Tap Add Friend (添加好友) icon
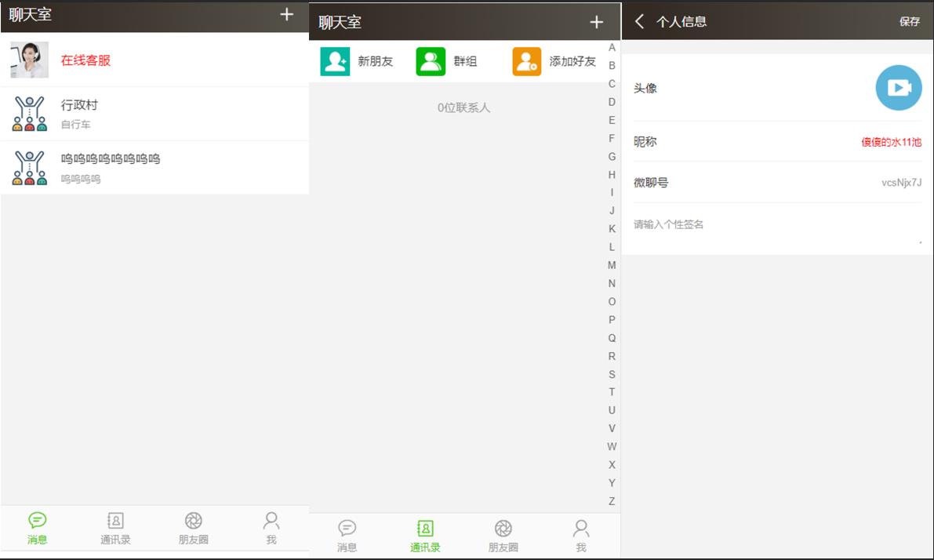Screen dimensions: 934x560 [x=527, y=60]
